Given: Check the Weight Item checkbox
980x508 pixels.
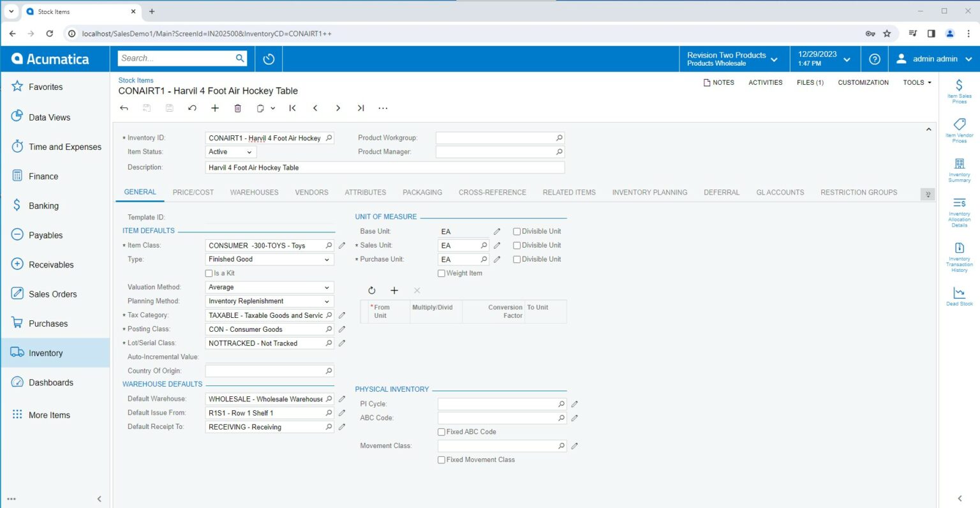Looking at the screenshot, I should tap(442, 273).
